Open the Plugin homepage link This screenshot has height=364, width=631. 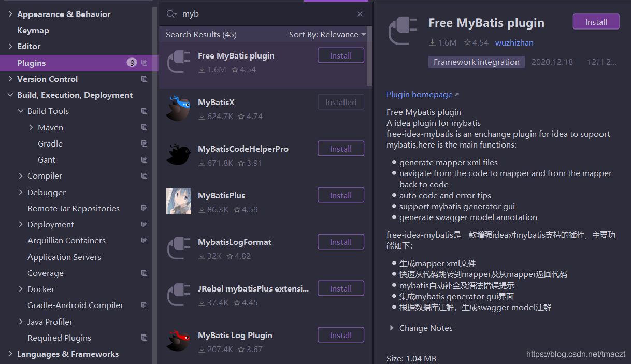pos(420,95)
